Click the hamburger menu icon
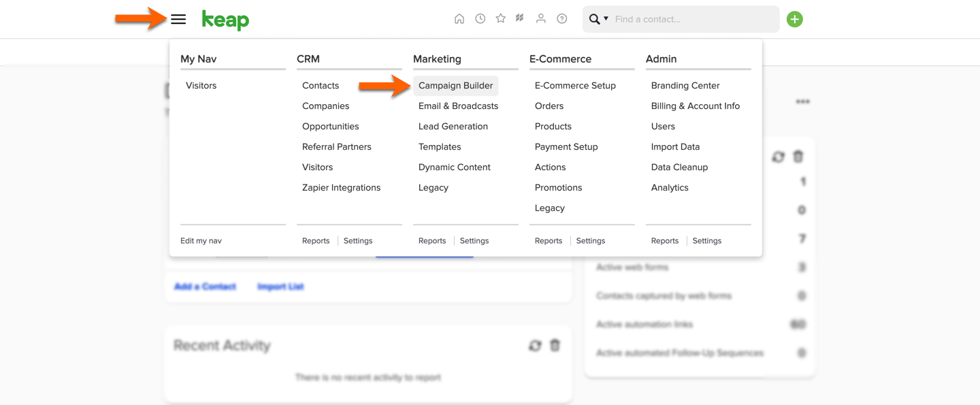 tap(178, 19)
